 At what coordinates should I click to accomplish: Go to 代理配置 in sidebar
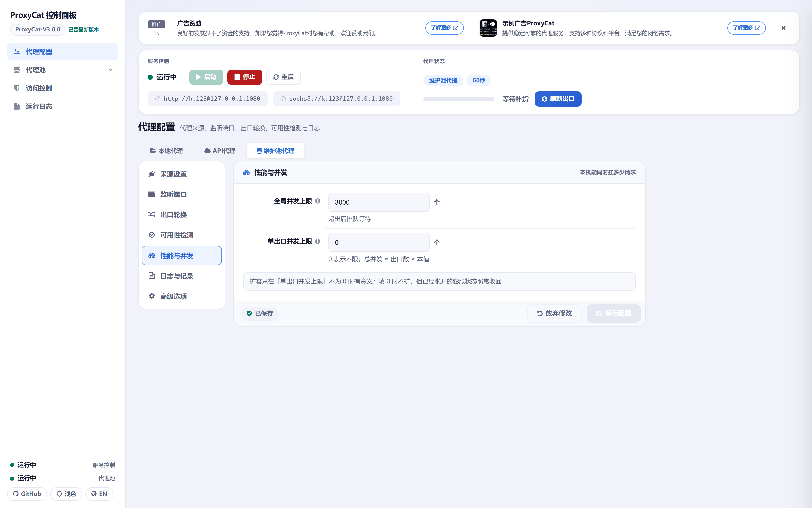click(x=62, y=51)
